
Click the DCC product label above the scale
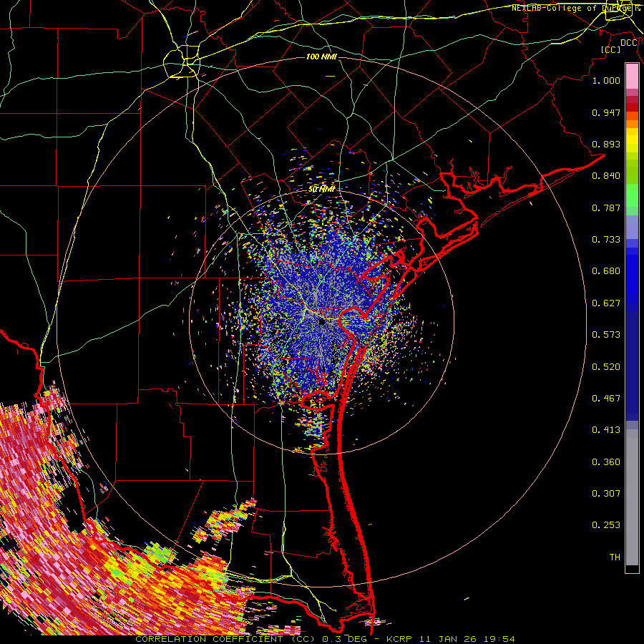(x=629, y=43)
